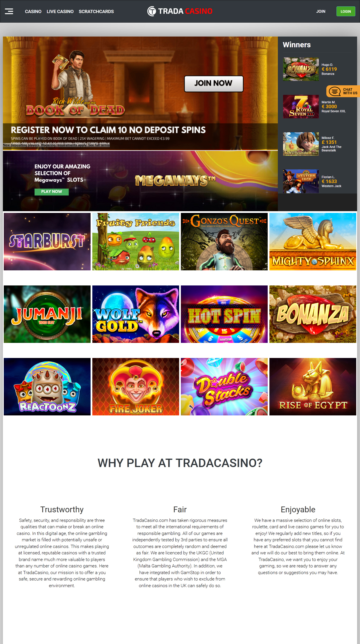Open Gonzo's Quest game tile
Screen dimensions: 360x644
coord(224,242)
